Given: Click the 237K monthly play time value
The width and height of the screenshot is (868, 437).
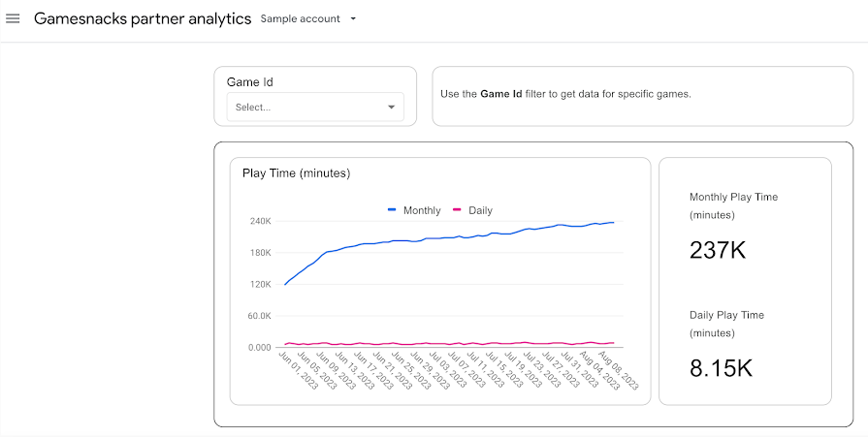Looking at the screenshot, I should (x=718, y=250).
